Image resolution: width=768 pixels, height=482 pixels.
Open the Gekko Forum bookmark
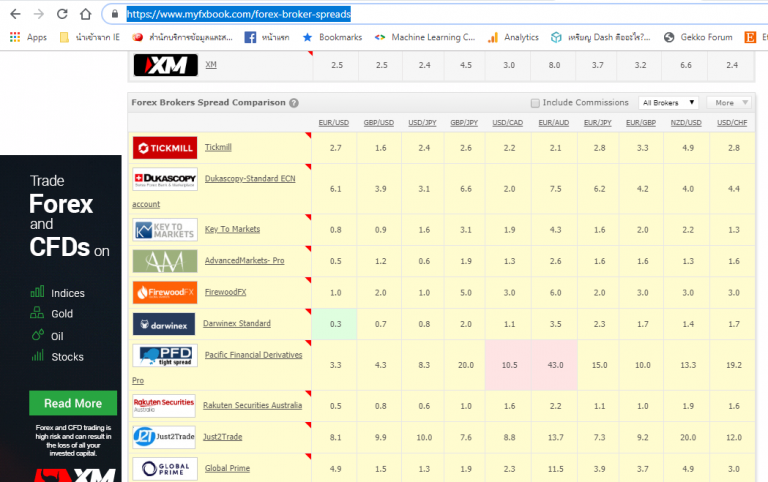[x=698, y=37]
